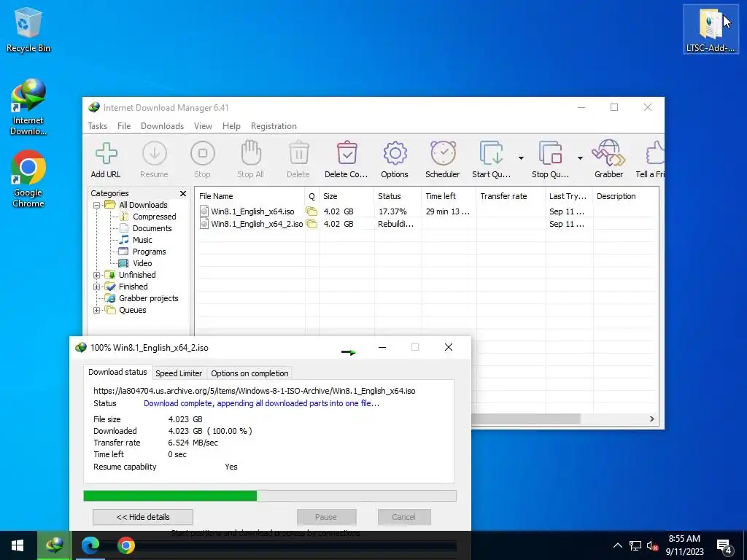Open the Downloads menu
This screenshot has height=560, width=747.
(162, 126)
